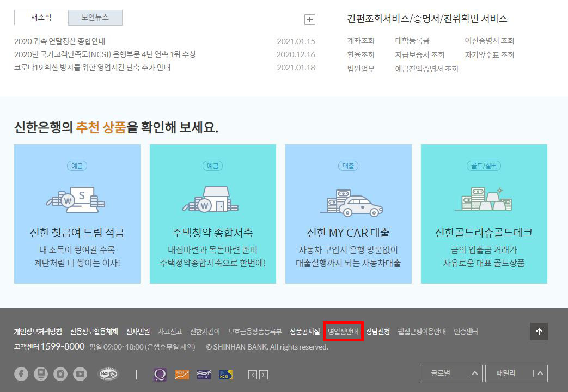The width and height of the screenshot is (568, 392).
Task: Open 사고신고 footer link
Action: tap(170, 332)
